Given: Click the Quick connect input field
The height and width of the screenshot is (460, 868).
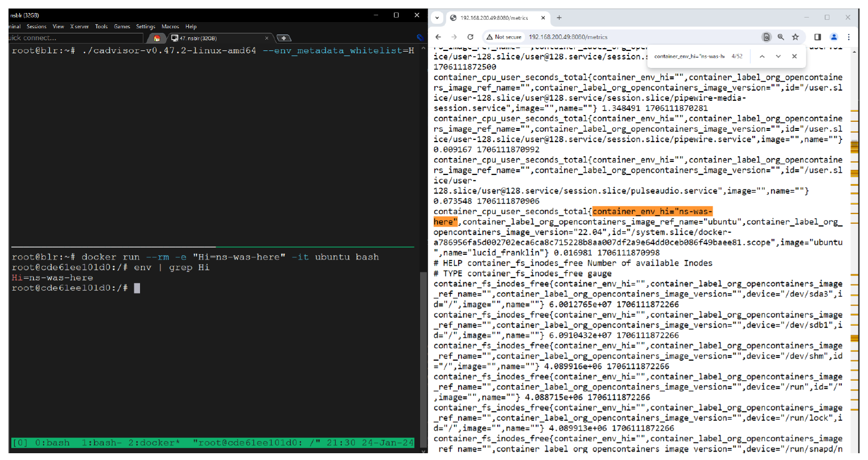Looking at the screenshot, I should 74,38.
